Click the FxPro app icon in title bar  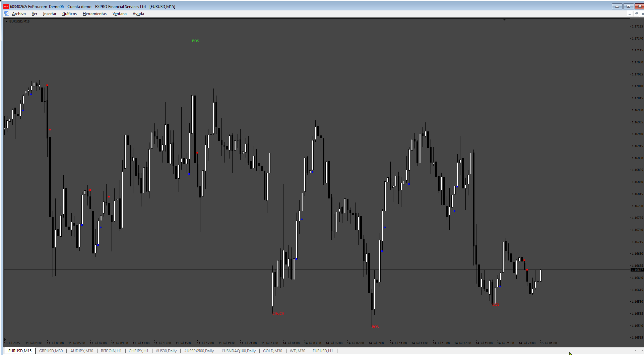[6, 6]
